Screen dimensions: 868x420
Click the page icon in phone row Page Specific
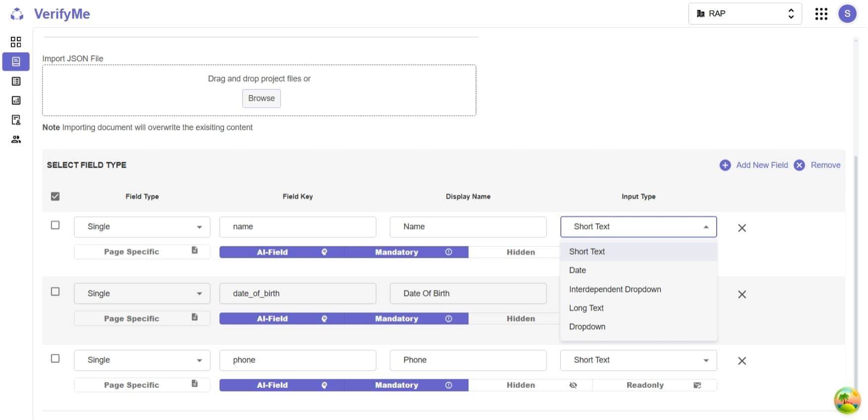coord(194,383)
